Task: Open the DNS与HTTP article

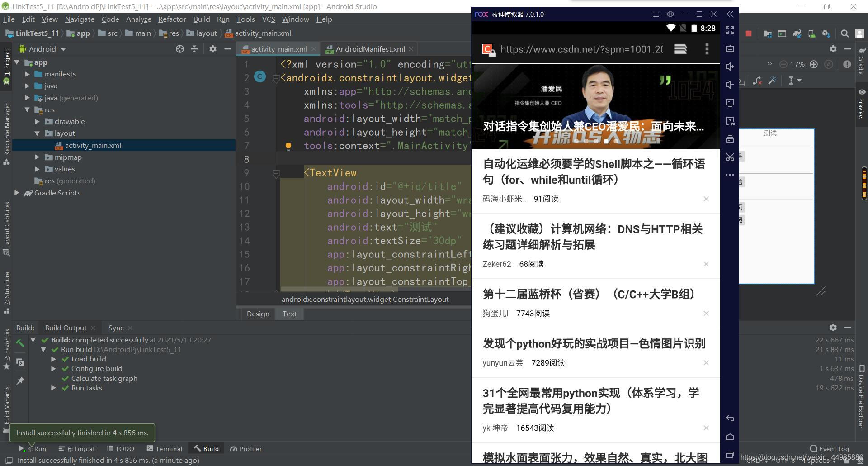Action: pyautogui.click(x=593, y=237)
